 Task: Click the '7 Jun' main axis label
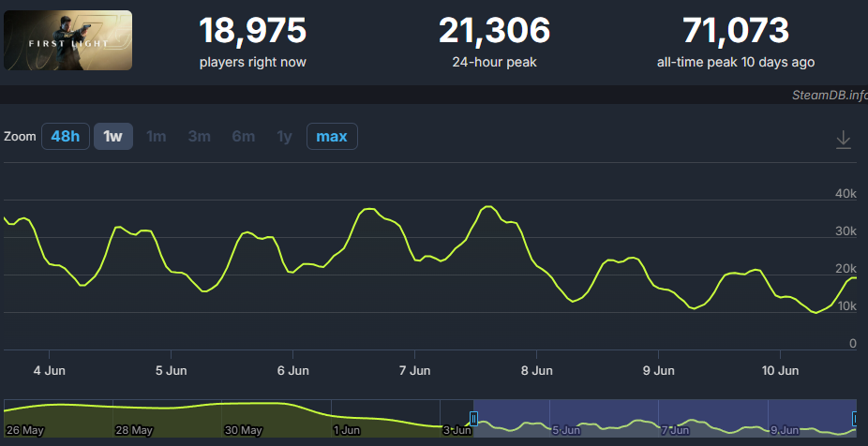click(x=414, y=370)
